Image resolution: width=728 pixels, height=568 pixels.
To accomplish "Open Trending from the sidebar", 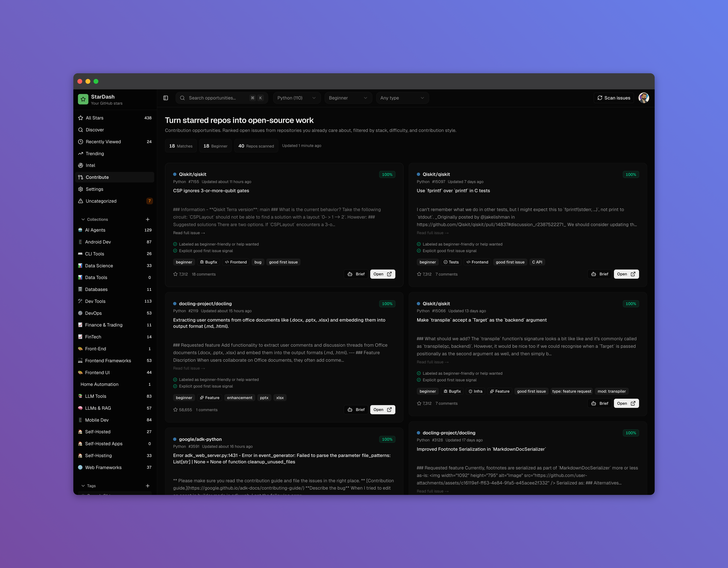I will [x=95, y=154].
